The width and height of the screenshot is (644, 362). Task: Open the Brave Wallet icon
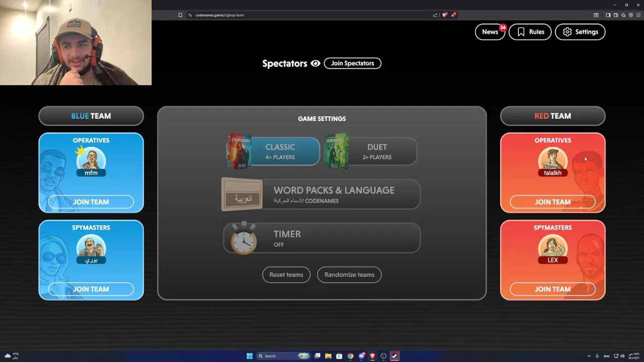pyautogui.click(x=616, y=15)
